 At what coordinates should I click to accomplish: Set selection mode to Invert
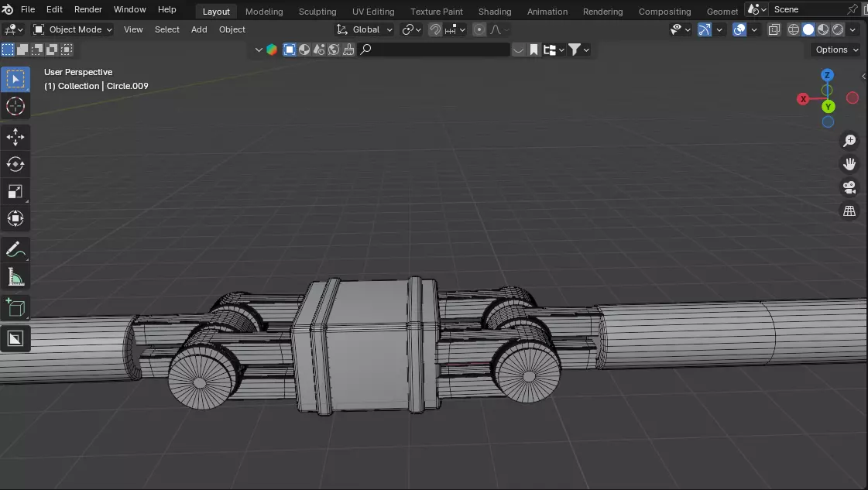52,50
